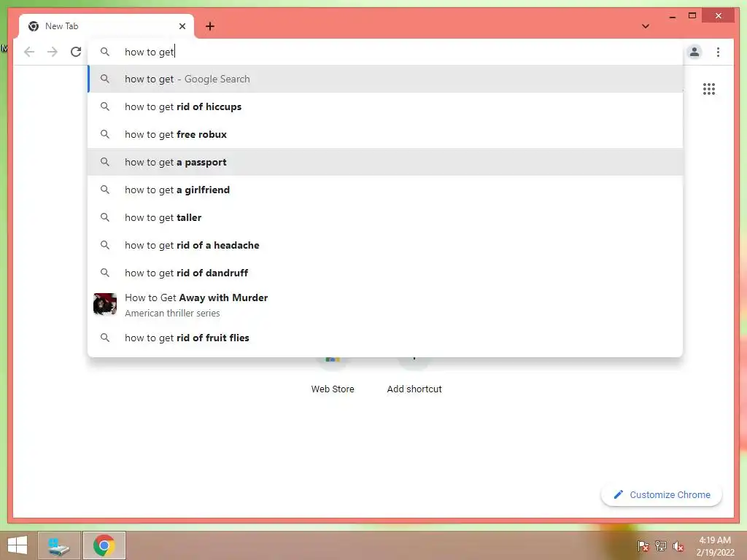The image size is (747, 560).
Task: Click the browser forward arrow
Action: 53,52
